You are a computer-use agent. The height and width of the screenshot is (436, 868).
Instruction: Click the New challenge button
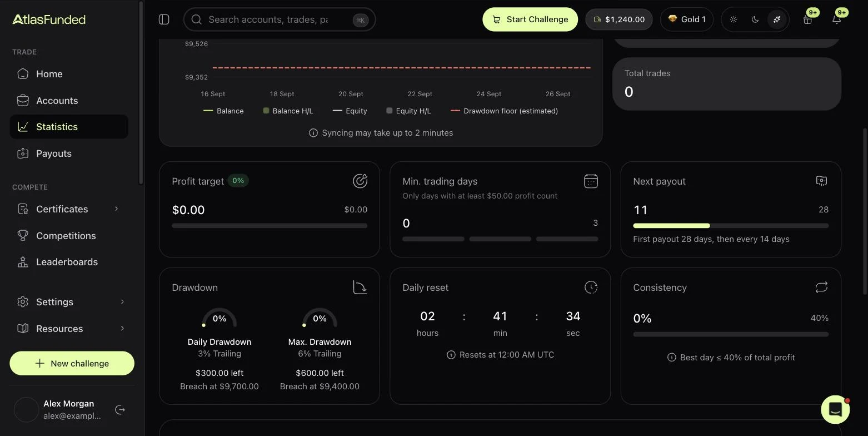pyautogui.click(x=72, y=363)
